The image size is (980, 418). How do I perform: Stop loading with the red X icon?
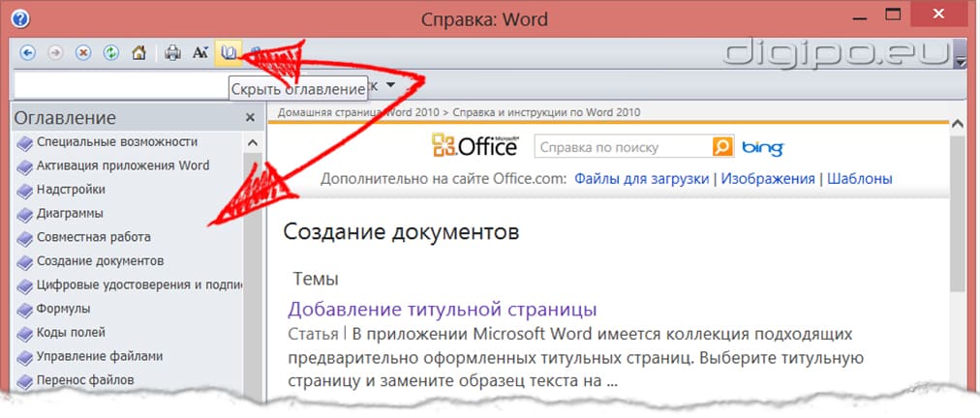(x=83, y=53)
